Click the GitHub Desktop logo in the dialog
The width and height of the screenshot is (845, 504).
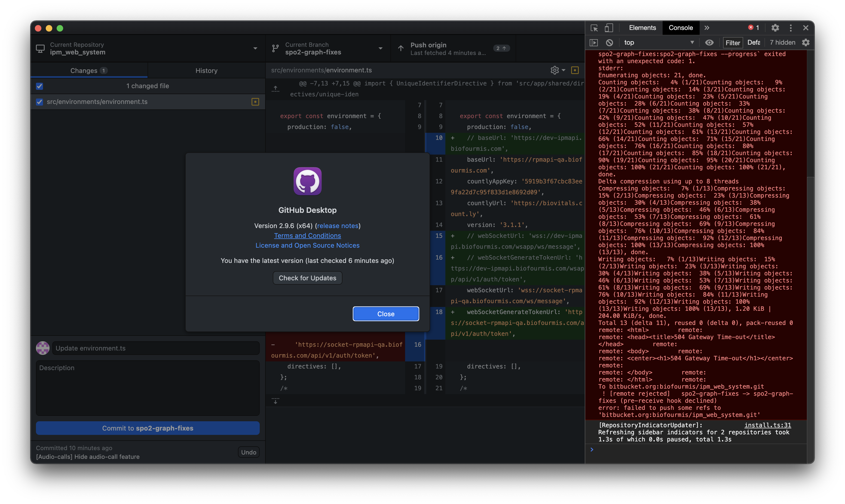point(307,181)
